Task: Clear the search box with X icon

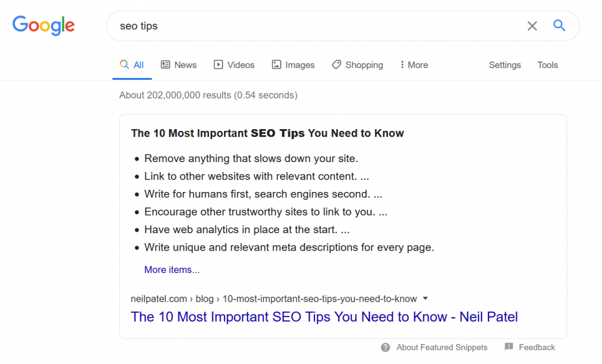Action: 532,26
